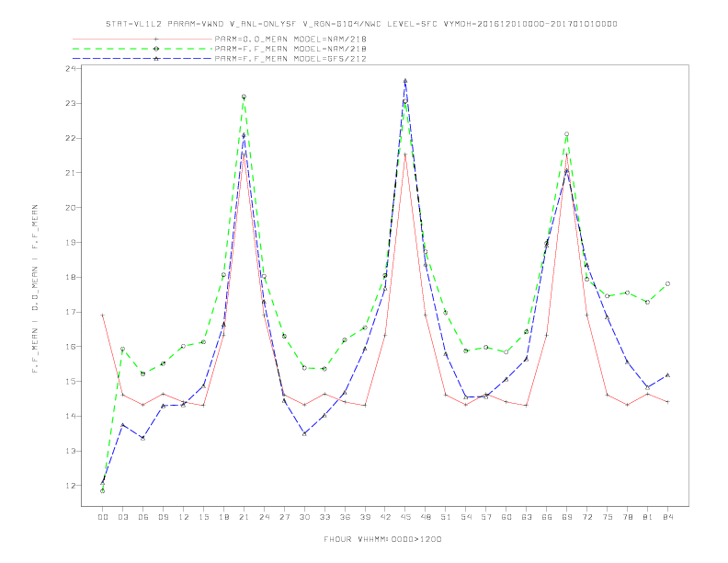This screenshot has width=728, height=563.
Task: Click blue triangle marker at hour 30 minimum
Action: click(x=304, y=434)
